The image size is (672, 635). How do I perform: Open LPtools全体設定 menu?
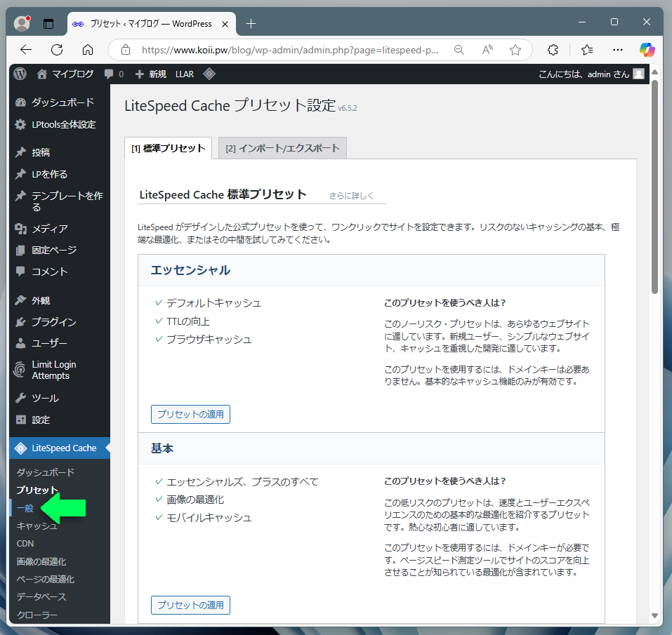pyautogui.click(x=60, y=125)
